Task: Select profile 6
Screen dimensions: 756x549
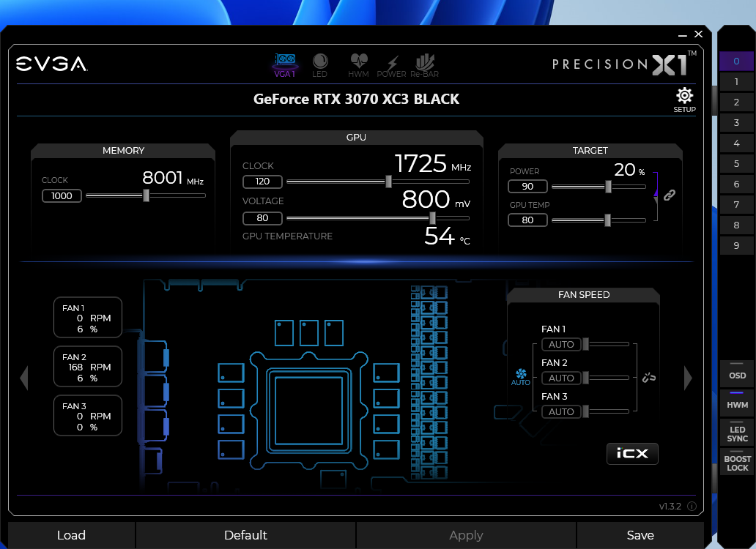Action: pyautogui.click(x=736, y=184)
